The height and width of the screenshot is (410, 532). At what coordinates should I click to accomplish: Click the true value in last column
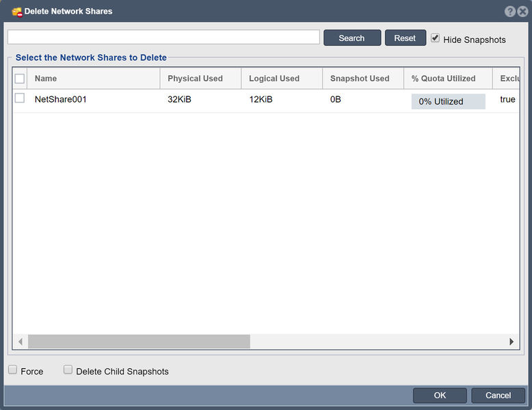click(x=507, y=99)
